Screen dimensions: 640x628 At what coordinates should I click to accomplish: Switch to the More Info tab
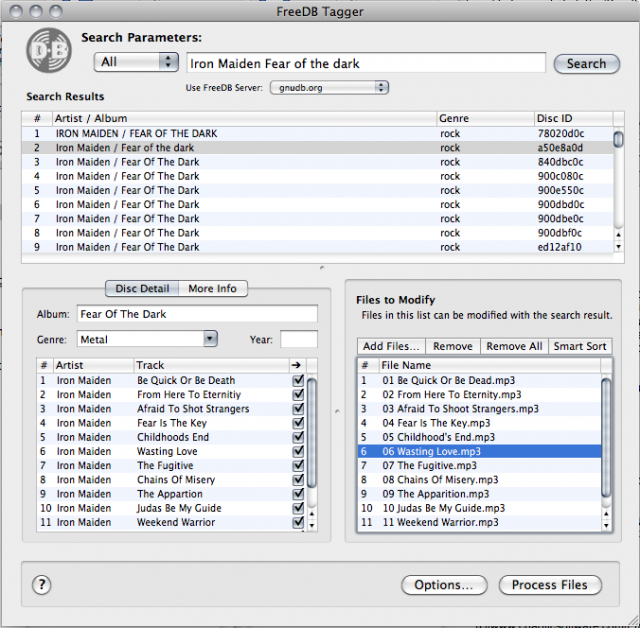[x=212, y=288]
